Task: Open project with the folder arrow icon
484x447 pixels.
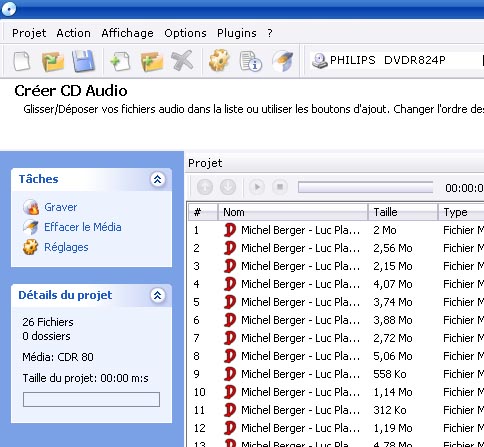Action: pyautogui.click(x=52, y=61)
